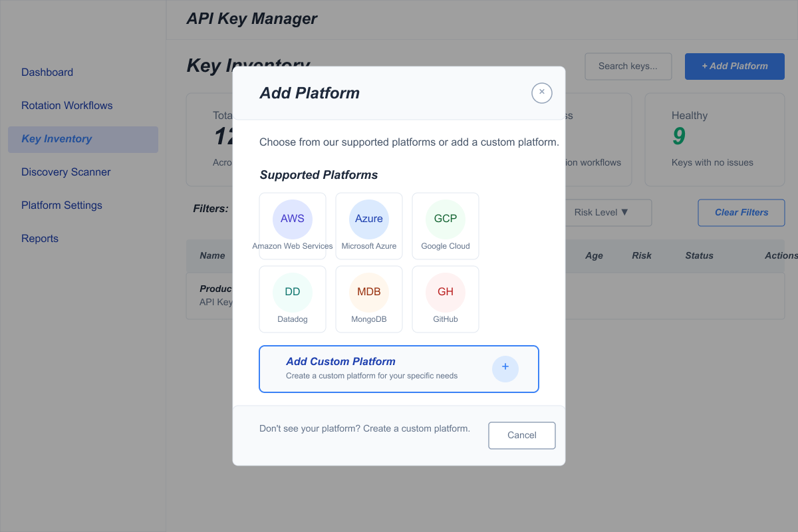
Task: Click "Don't see your platform?" footer text
Action: (364, 428)
